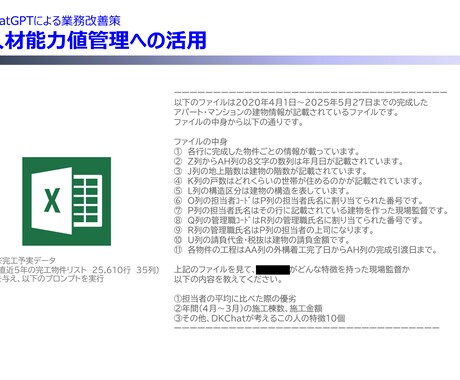
Task: Click the line beginning '上記のファイルを見て'
Action: pyautogui.click(x=292, y=269)
